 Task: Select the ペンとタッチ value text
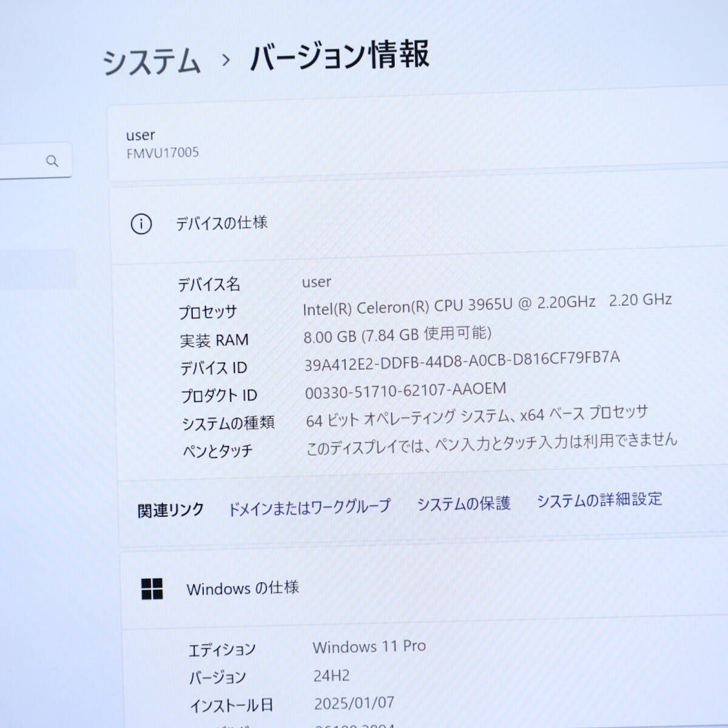point(491,443)
